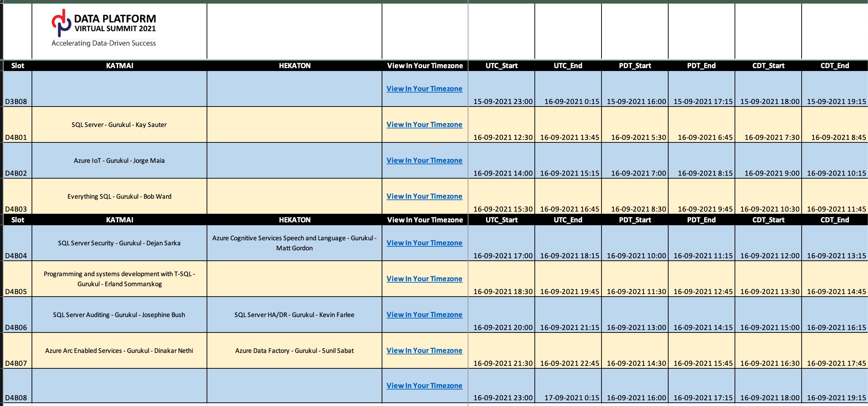Image resolution: width=868 pixels, height=406 pixels.
Task: Click the first UTC_Start column header
Action: (x=501, y=66)
